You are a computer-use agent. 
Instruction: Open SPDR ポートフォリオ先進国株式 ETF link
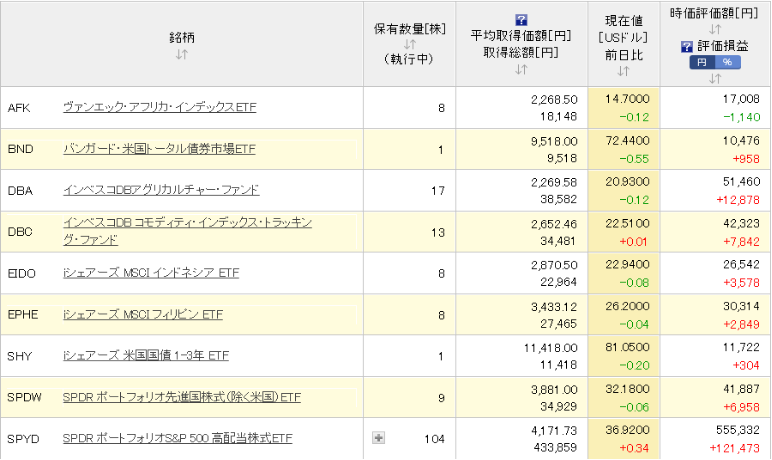(x=181, y=397)
